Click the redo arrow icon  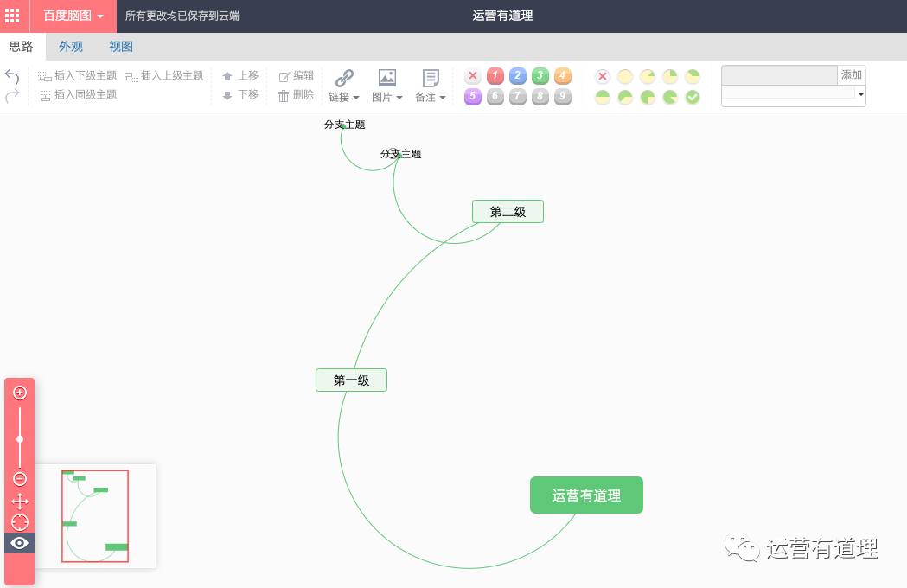point(12,95)
